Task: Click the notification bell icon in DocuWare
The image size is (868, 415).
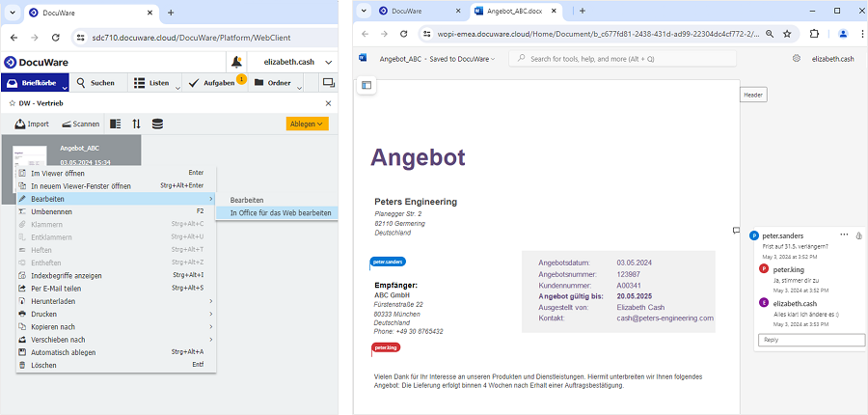Action: (x=237, y=62)
